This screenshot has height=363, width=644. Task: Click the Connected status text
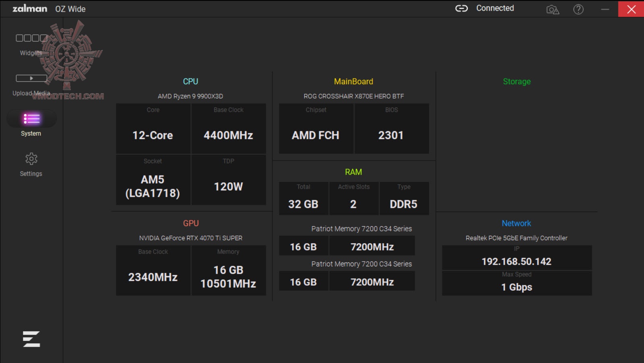495,8
